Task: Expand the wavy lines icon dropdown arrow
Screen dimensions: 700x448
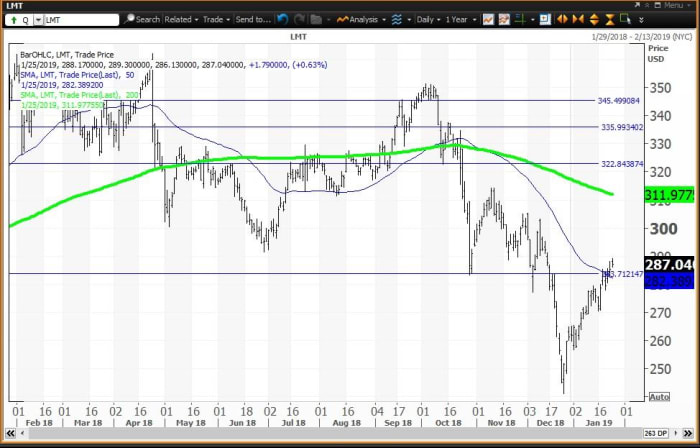Action: pos(409,20)
